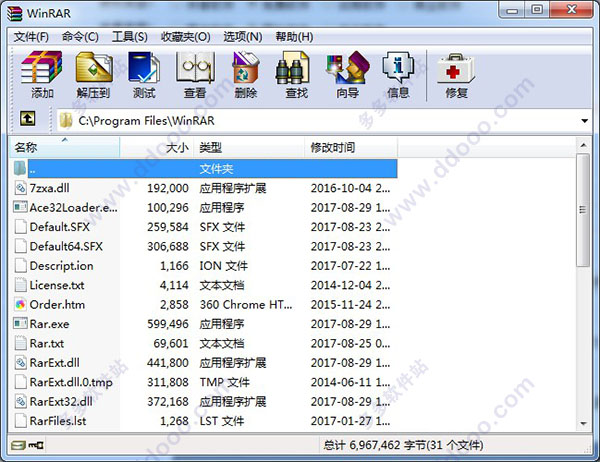
Task: Click the type 'TMP 文件' cell
Action: coord(224,382)
